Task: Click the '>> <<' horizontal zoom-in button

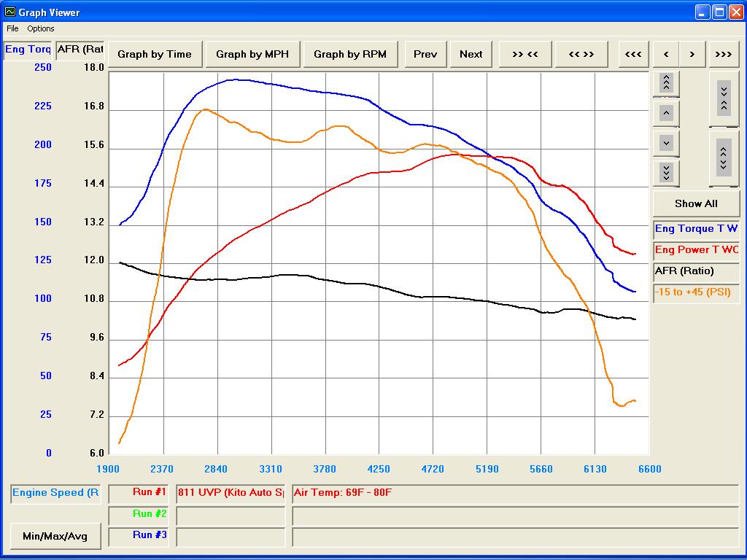Action: click(525, 54)
